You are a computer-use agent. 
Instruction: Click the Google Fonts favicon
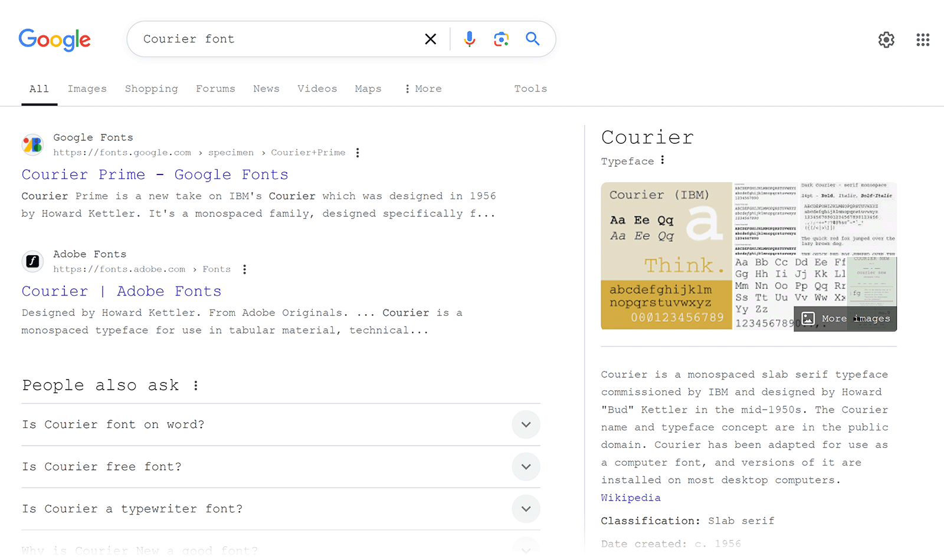(32, 144)
